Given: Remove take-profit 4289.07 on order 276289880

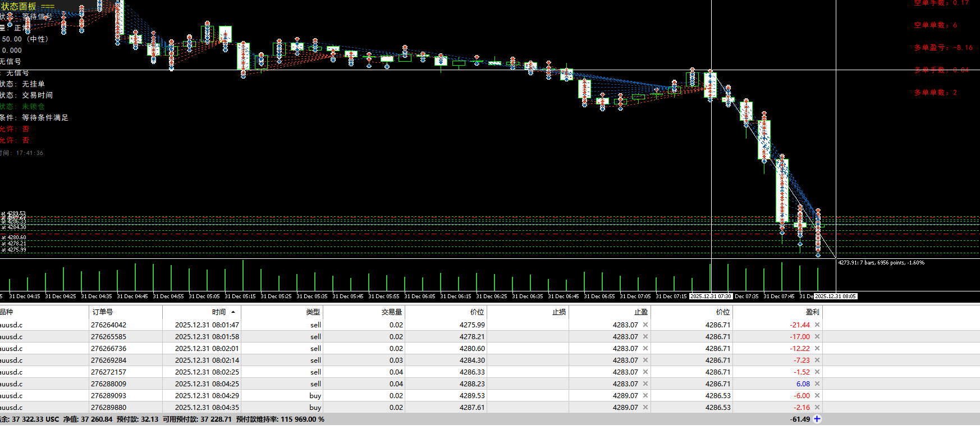Looking at the screenshot, I should 645,407.
